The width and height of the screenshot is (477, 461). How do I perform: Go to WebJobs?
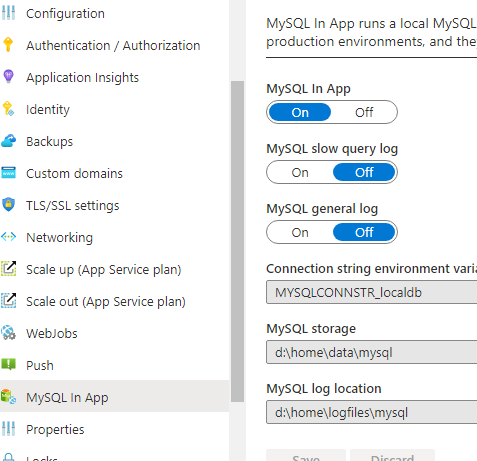pos(52,334)
